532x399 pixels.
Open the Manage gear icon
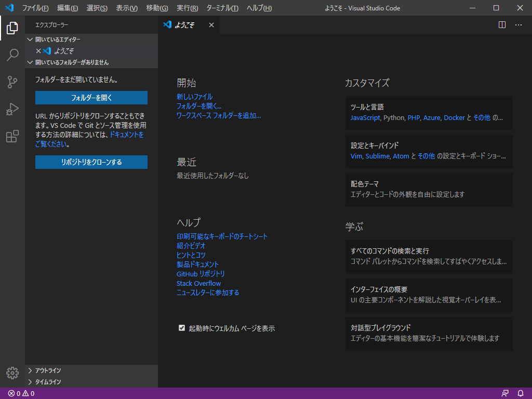[x=12, y=373]
